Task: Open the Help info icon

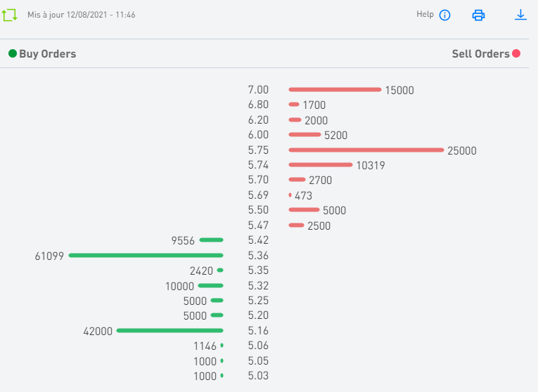Action: pyautogui.click(x=444, y=15)
